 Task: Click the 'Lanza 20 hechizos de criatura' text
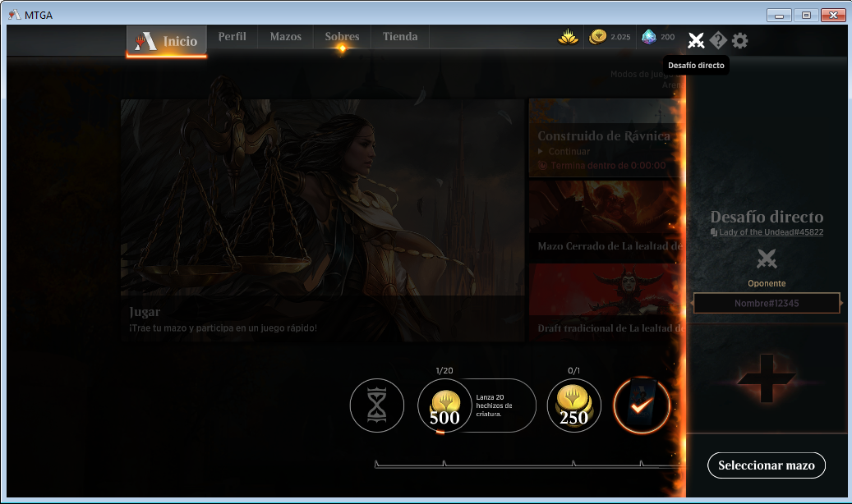point(494,405)
